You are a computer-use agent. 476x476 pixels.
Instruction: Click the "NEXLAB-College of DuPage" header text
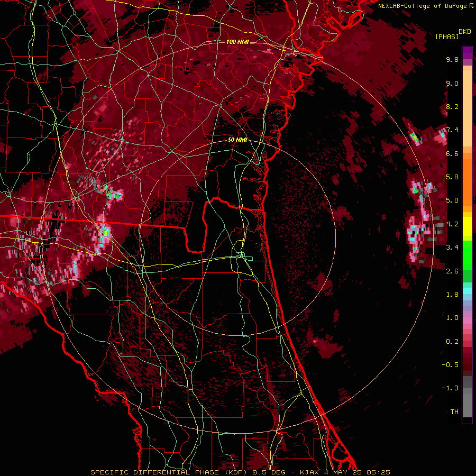click(423, 6)
